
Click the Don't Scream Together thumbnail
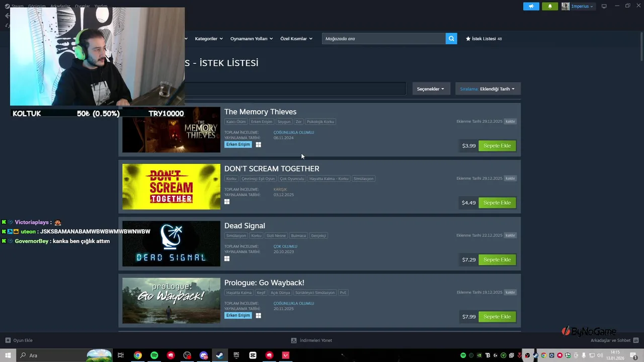(x=171, y=187)
